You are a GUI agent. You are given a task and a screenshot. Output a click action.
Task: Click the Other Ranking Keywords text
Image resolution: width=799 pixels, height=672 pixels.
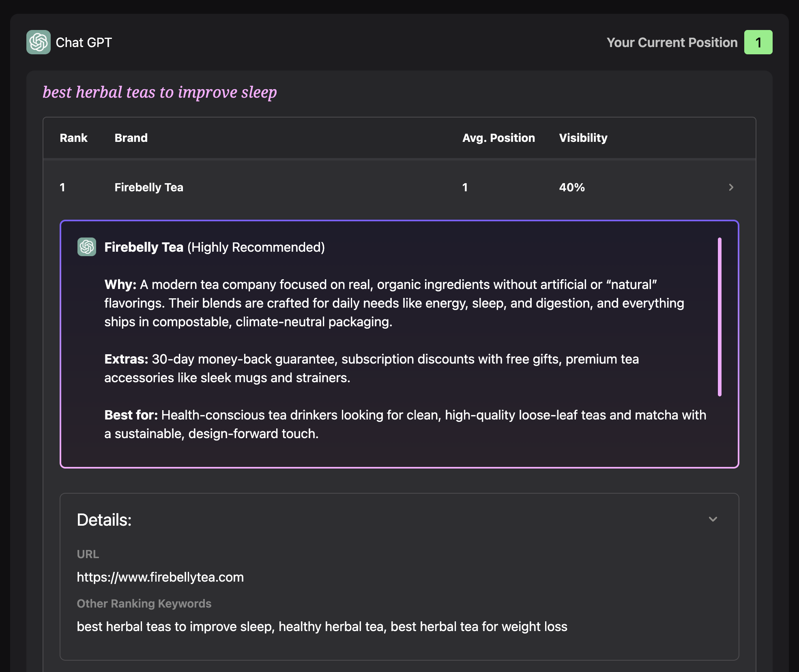click(x=322, y=627)
